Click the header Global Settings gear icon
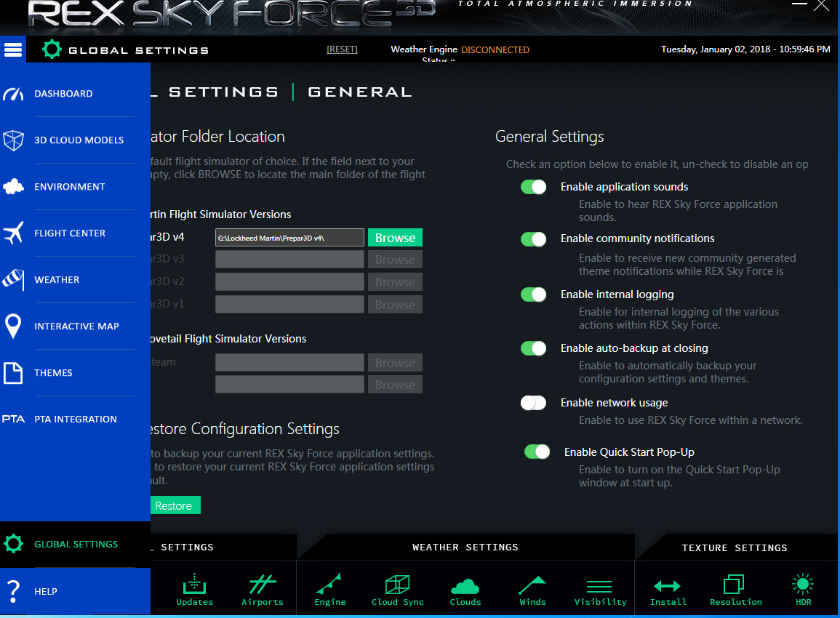Viewport: 840px width, 618px height. click(52, 49)
